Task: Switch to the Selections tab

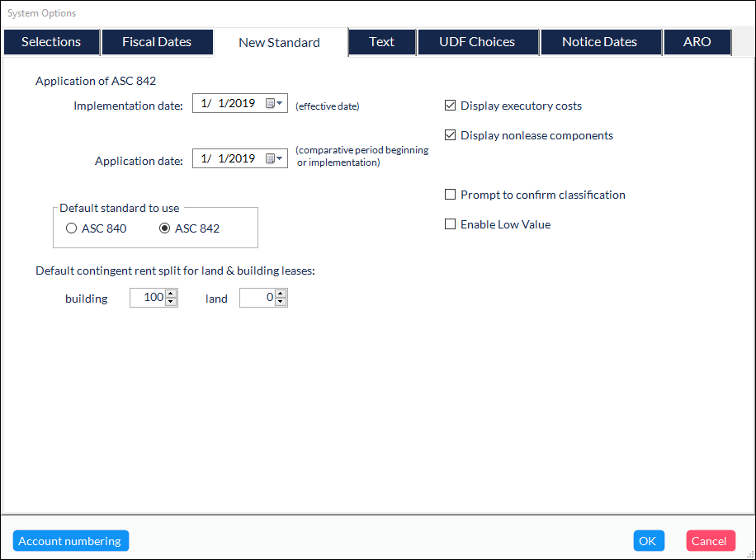Action: coord(51,42)
